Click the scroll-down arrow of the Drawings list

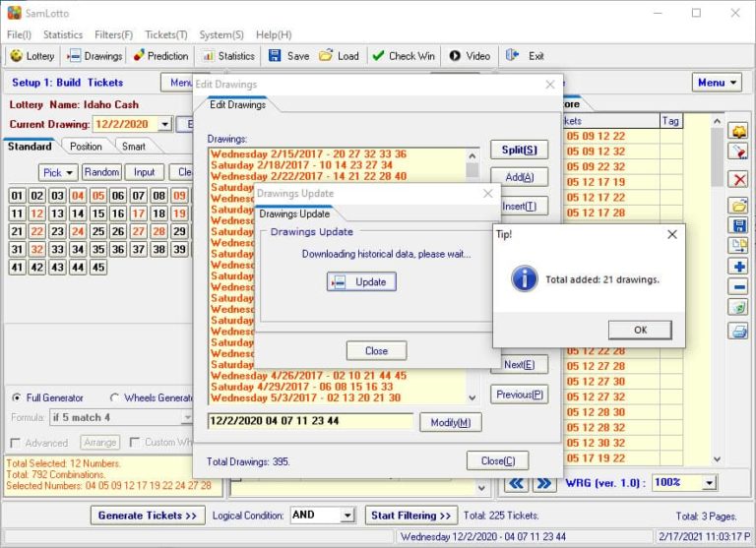click(x=472, y=398)
